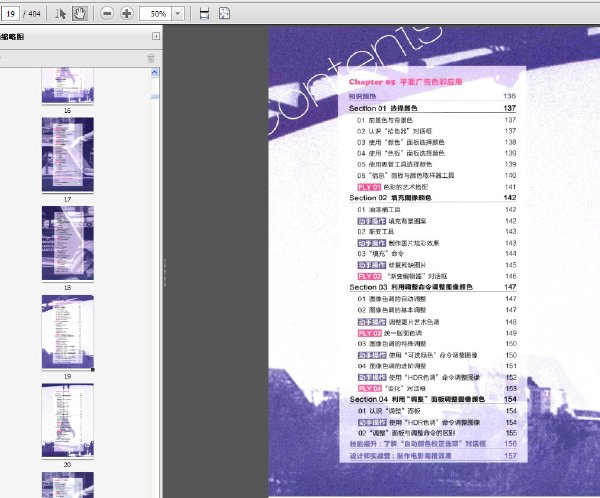Screen dimensions: 600x498
Task: Click the trash delete icon in thumbnails panel
Action: click(151, 58)
